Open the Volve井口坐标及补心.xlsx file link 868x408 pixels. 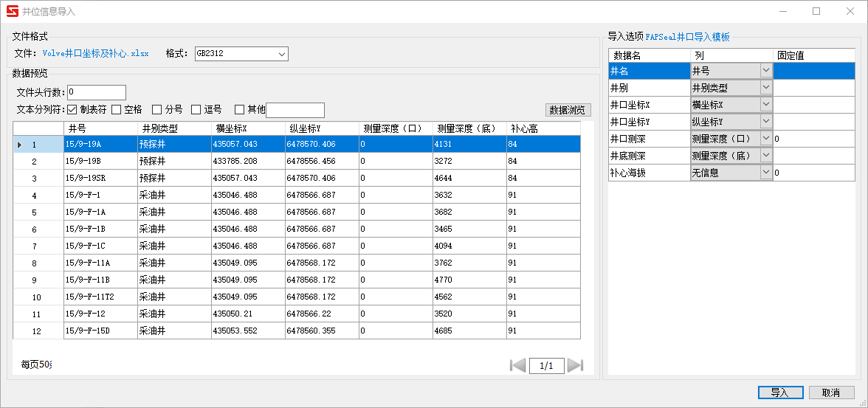[x=95, y=54]
